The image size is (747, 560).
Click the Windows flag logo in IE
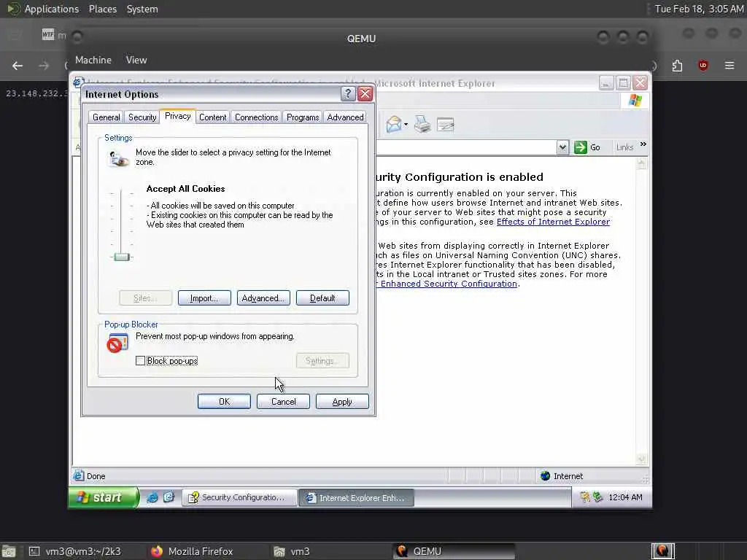pyautogui.click(x=635, y=101)
